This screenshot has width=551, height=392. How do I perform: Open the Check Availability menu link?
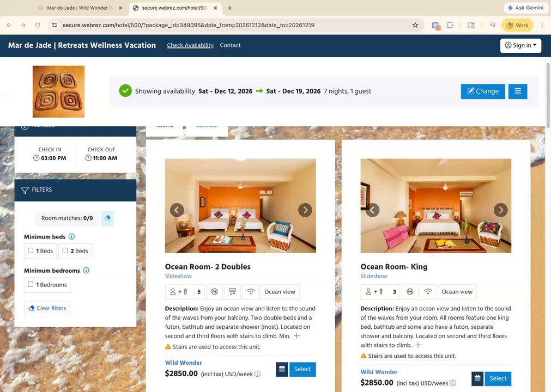click(190, 45)
